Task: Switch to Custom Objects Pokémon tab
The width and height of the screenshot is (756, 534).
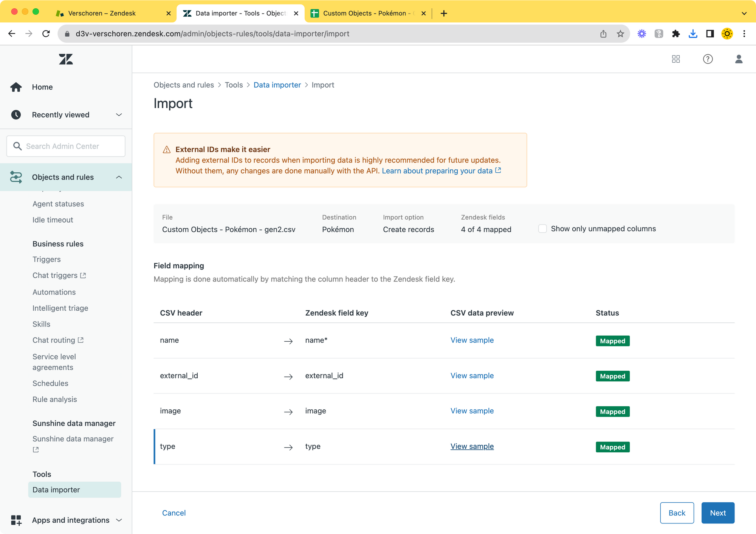Action: pyautogui.click(x=364, y=13)
